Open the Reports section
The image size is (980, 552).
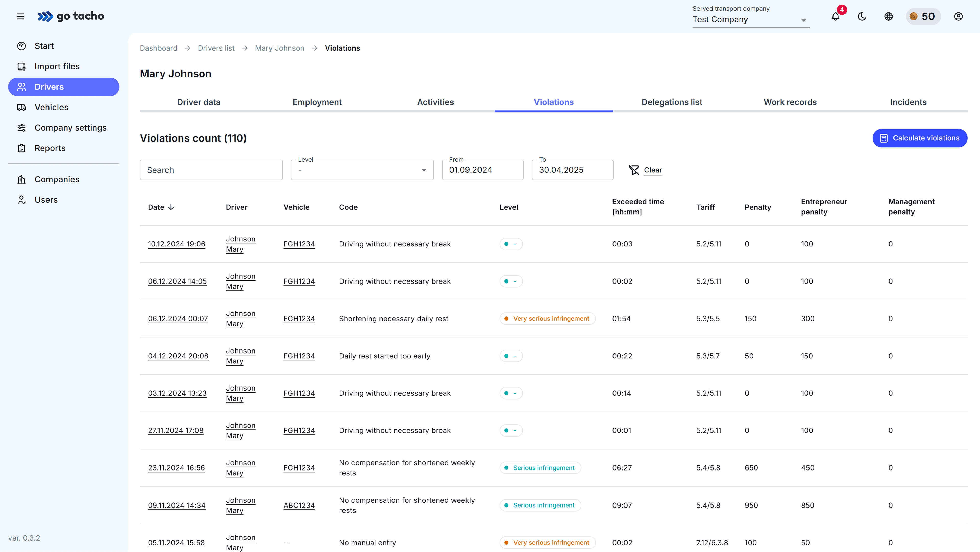point(64,148)
